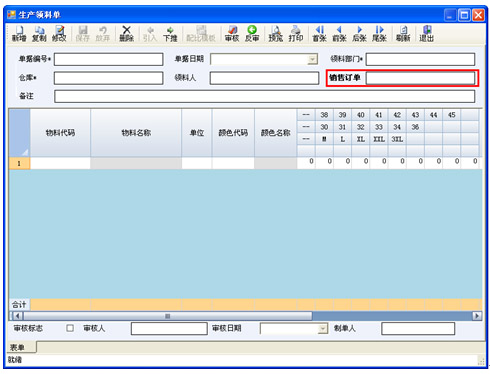
Task: Click the 审核 (Audit) toolbar icon
Action: 232,34
